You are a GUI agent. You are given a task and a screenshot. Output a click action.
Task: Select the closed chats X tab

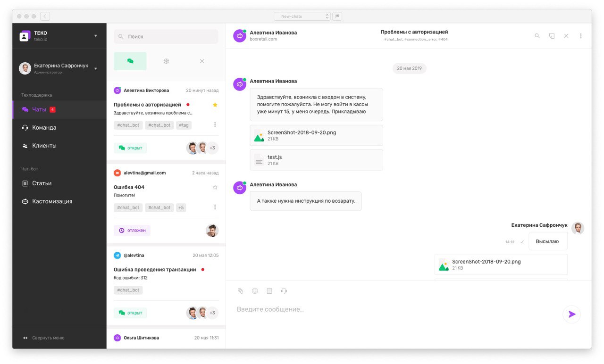(x=202, y=61)
